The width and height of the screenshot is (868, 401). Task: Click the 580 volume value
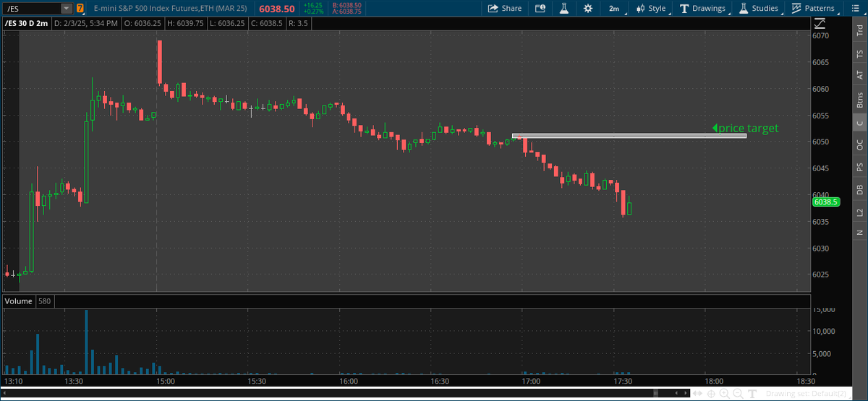pyautogui.click(x=45, y=301)
